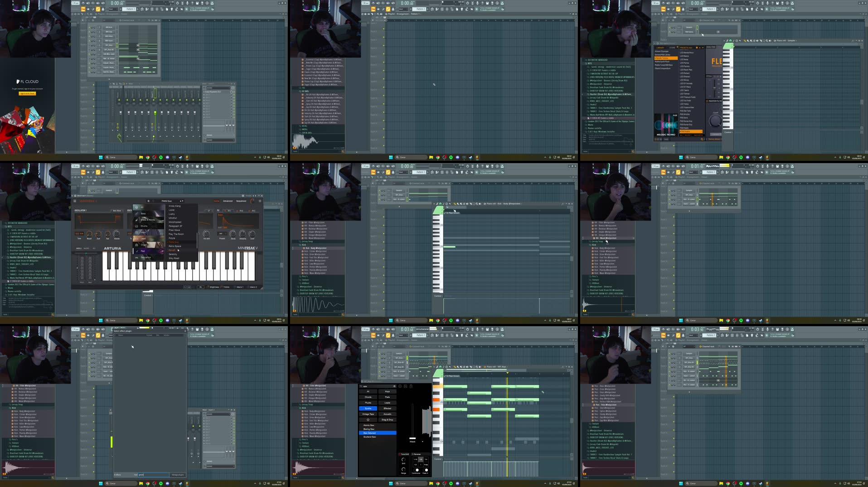
Task: Sign in to FL Cloud with the orange button
Action: click(27, 93)
